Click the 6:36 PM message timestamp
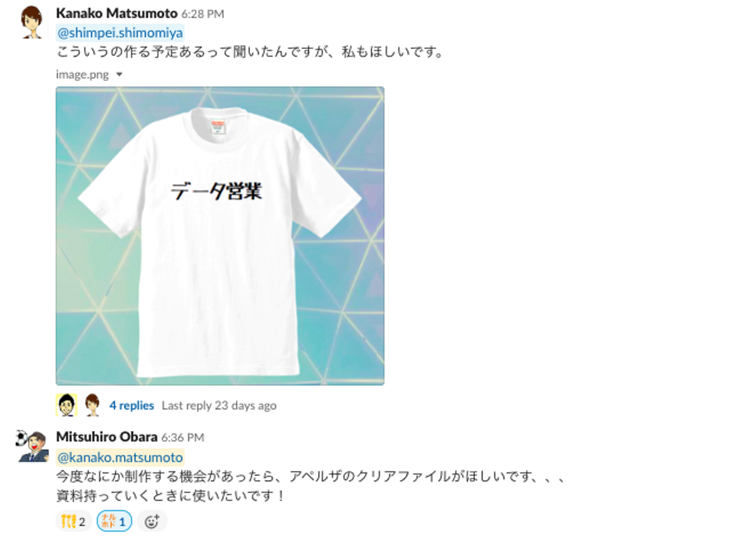756x540 pixels. pos(183,437)
